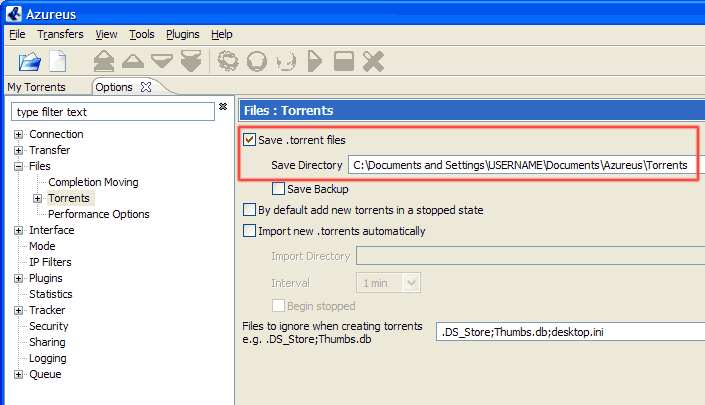Select the Tracker tree item label

47,310
